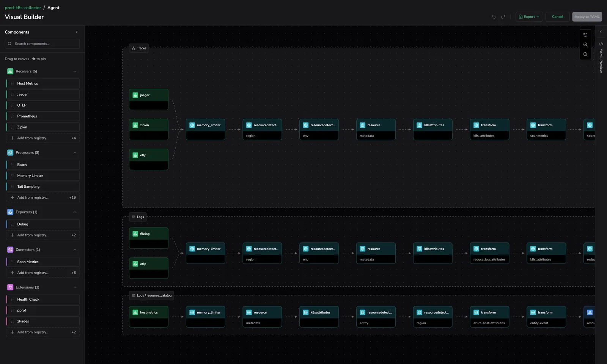The width and height of the screenshot is (607, 364).
Task: Click the transform entity-event node icon
Action: click(533, 312)
